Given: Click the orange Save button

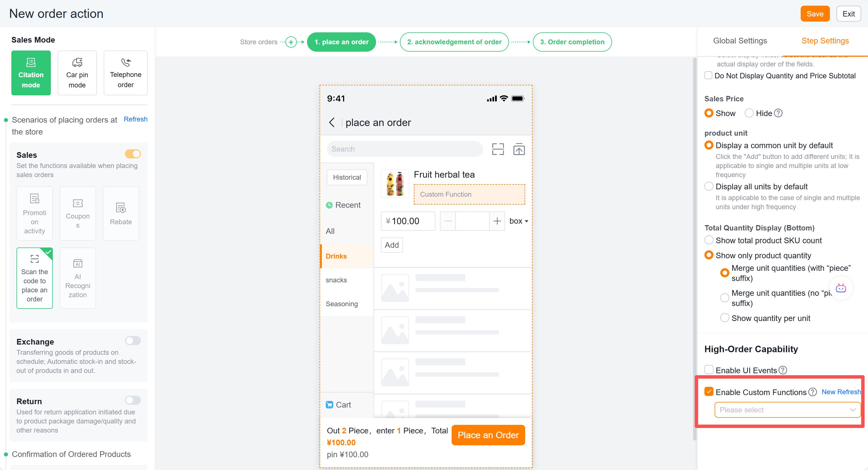Looking at the screenshot, I should (x=815, y=14).
